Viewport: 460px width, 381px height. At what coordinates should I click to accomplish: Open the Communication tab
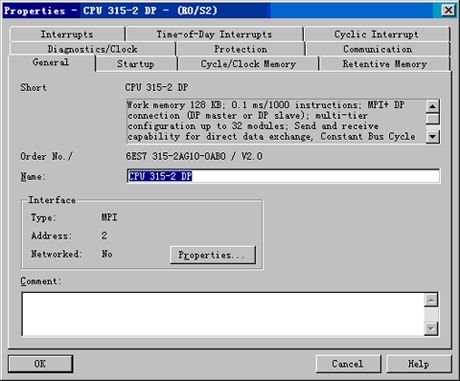(378, 49)
